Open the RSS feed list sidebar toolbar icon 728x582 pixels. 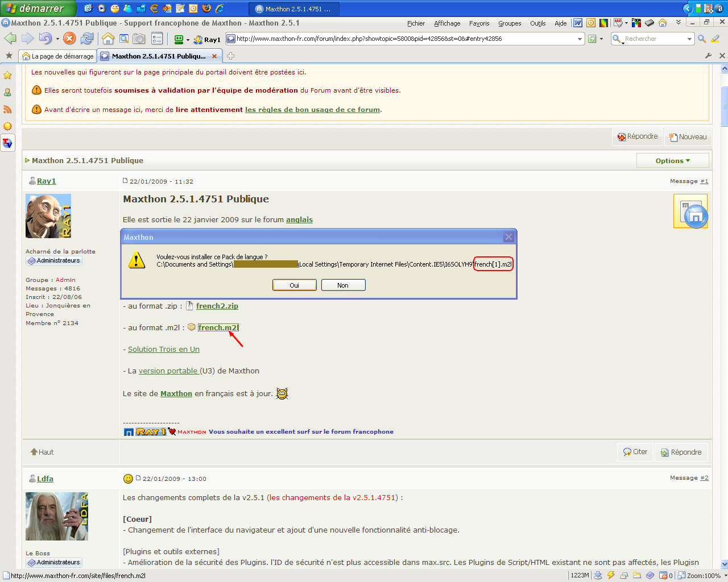(x=158, y=39)
